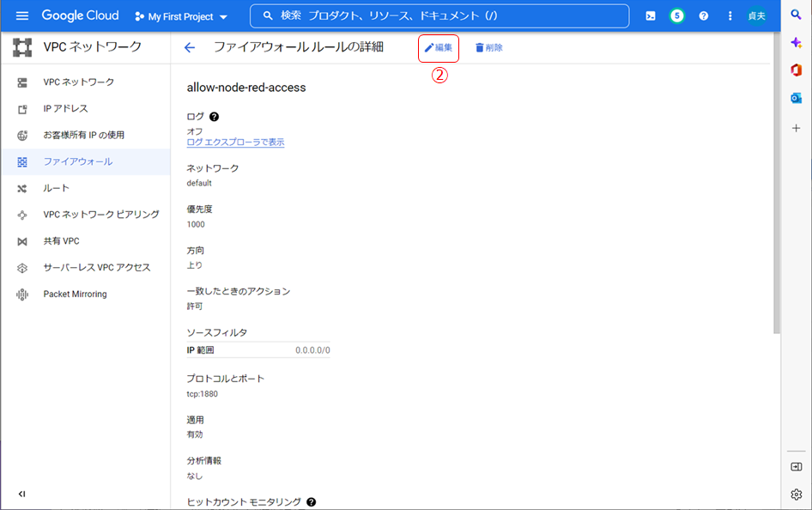Select VPC ネットワーク in the sidebar
The height and width of the screenshot is (510, 812).
pos(78,82)
